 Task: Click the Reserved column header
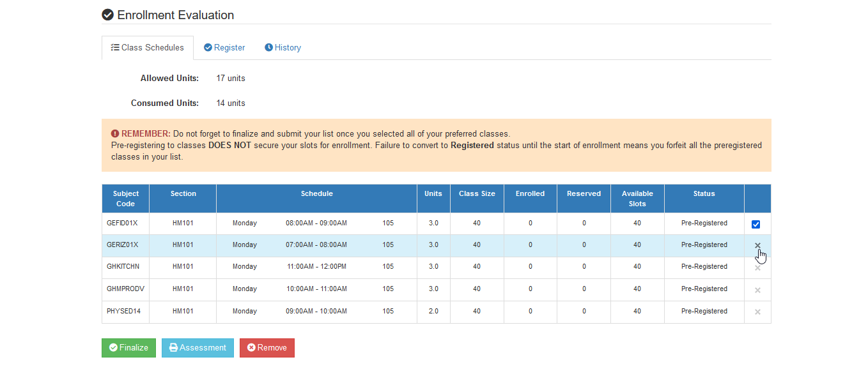(x=584, y=199)
